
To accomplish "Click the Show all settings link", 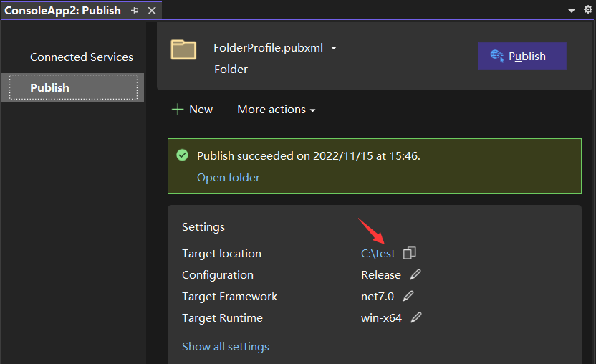I will click(x=225, y=346).
